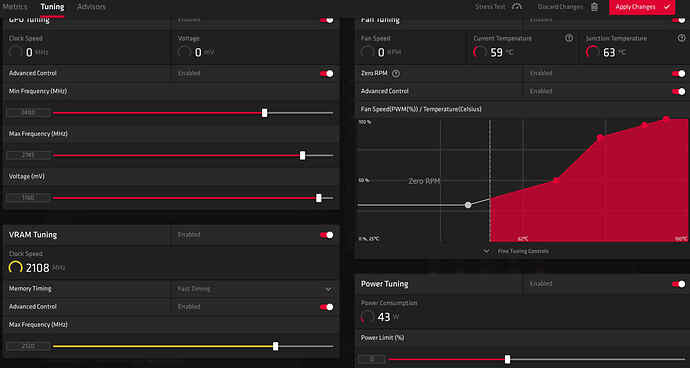Click the Power Tuning heading
This screenshot has height=368, width=690.
coord(385,284)
